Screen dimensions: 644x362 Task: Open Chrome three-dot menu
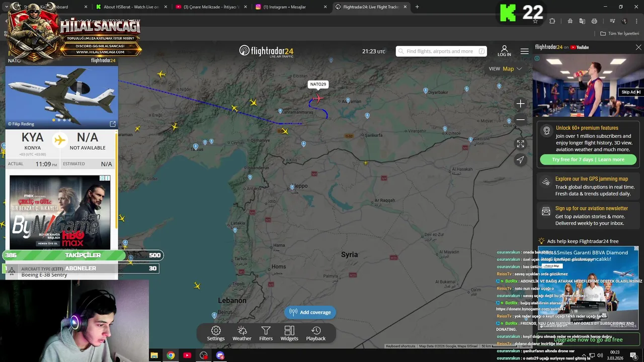(636, 21)
